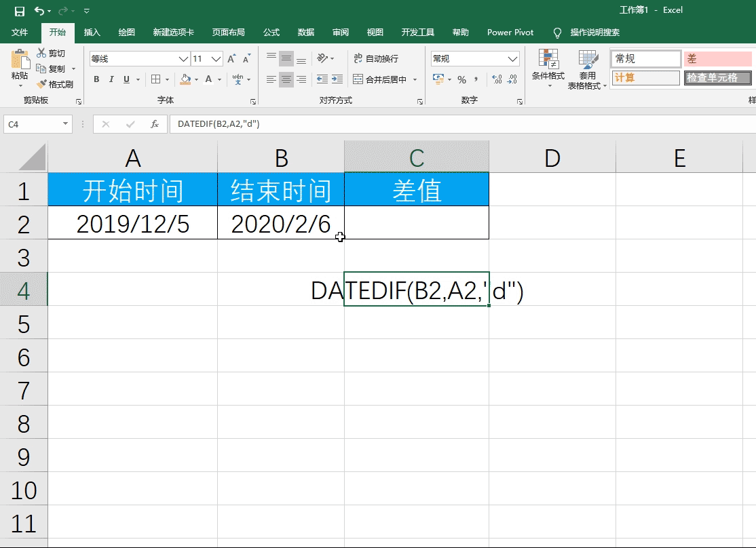Open the font size dropdown
Screen dimensions: 756x548
(x=216, y=59)
